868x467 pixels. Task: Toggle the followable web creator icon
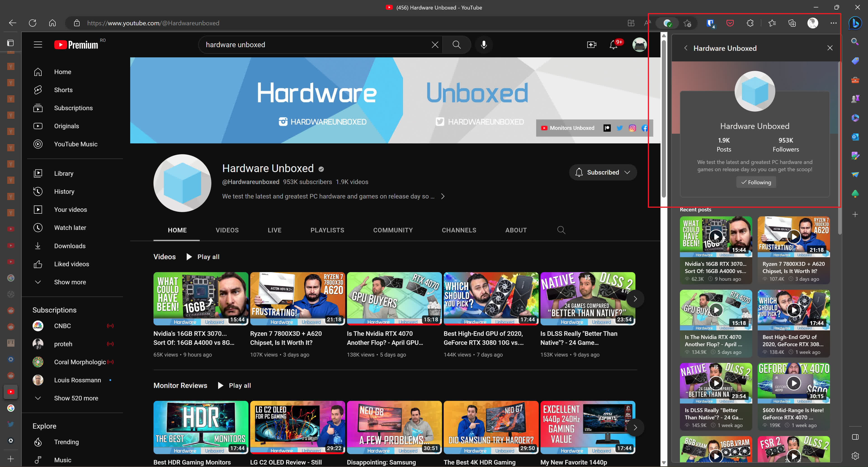667,23
